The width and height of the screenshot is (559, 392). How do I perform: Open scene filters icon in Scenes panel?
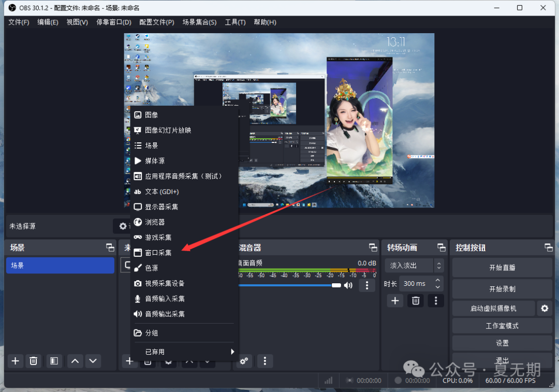[54, 361]
